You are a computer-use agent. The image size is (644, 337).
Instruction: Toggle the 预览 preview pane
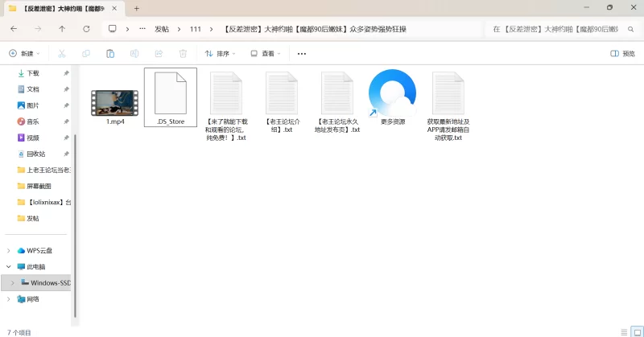point(622,54)
